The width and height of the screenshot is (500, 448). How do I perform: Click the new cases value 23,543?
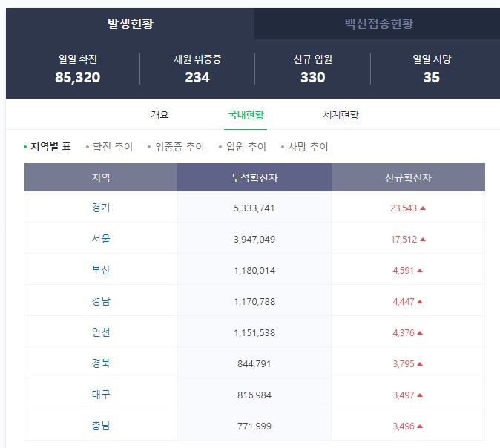click(x=404, y=208)
